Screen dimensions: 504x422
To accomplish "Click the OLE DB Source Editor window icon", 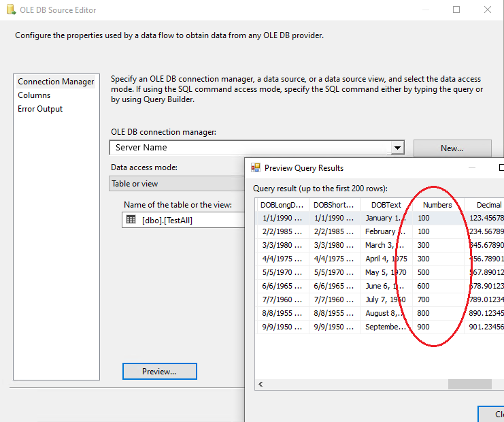I will [x=10, y=10].
